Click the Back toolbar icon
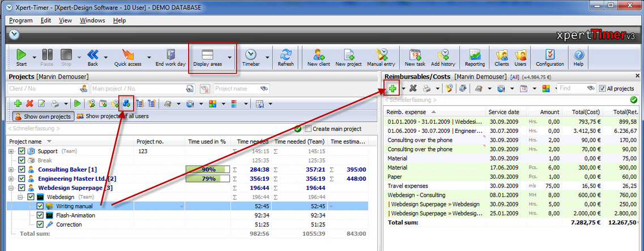The height and width of the screenshot is (251, 644). pos(93,58)
